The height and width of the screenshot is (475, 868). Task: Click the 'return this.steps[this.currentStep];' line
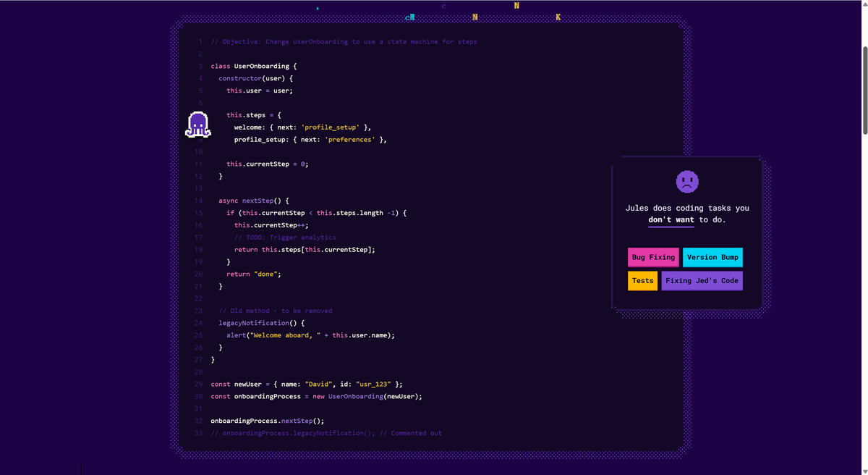pyautogui.click(x=305, y=250)
